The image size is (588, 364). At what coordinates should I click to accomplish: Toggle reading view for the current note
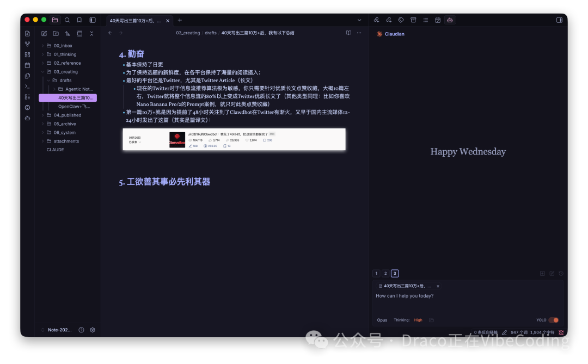point(348,33)
